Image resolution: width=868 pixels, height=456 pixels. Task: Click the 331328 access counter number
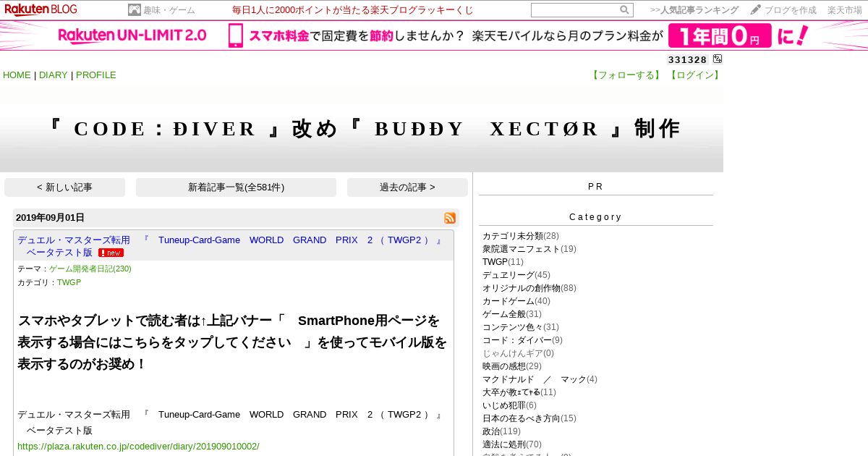tap(687, 59)
